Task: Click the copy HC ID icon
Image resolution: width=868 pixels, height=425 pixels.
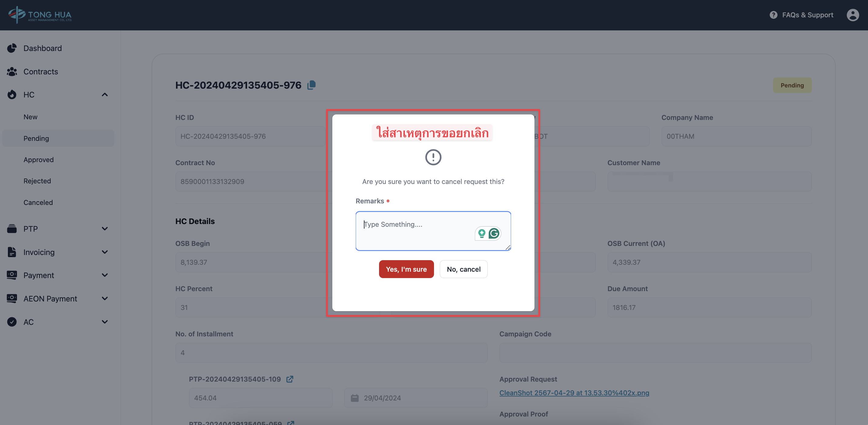Action: pos(311,85)
